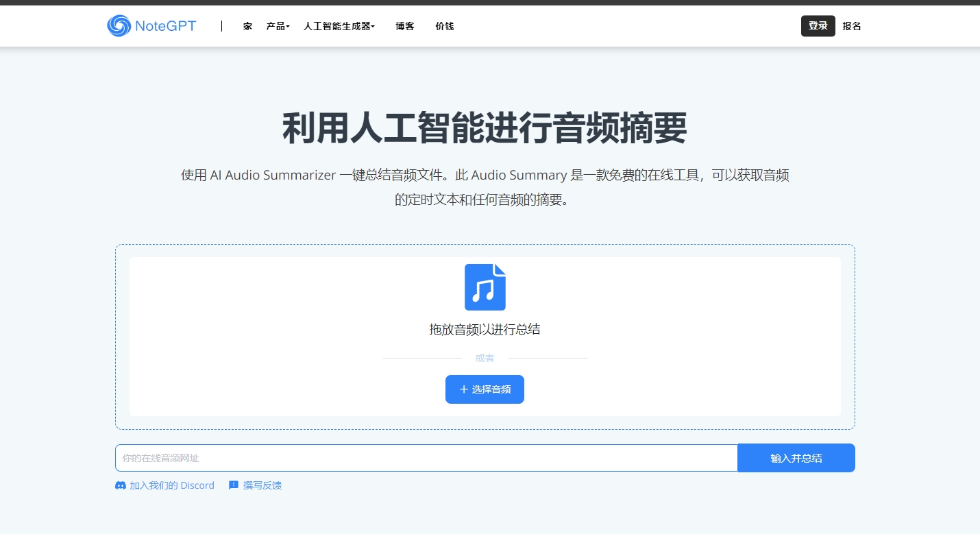Go to the 家 home menu item

coord(247,26)
